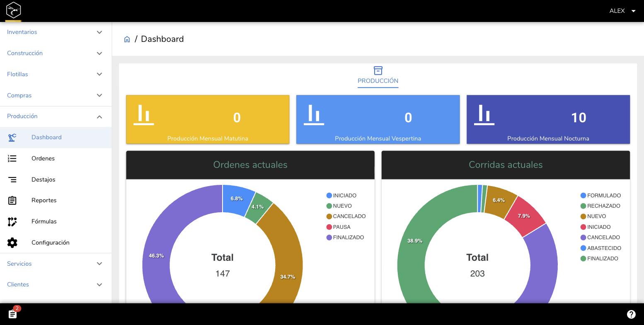Click the bar chart icon on Matutina card

[x=144, y=114]
